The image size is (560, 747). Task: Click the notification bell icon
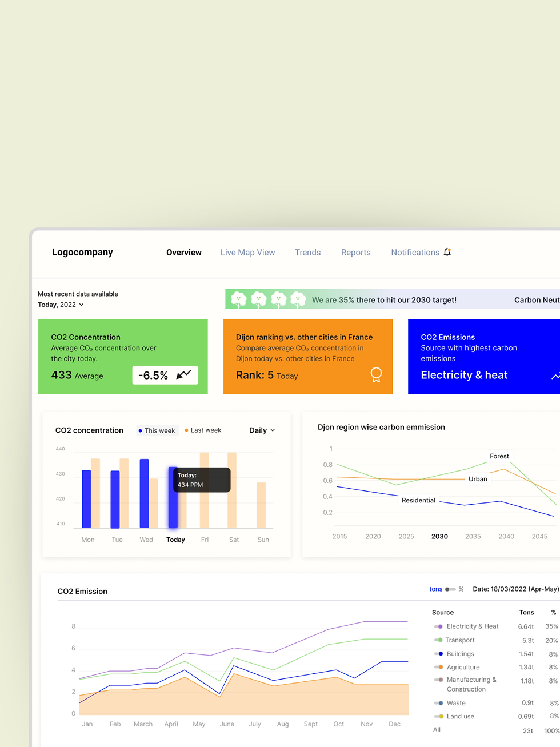tap(447, 252)
